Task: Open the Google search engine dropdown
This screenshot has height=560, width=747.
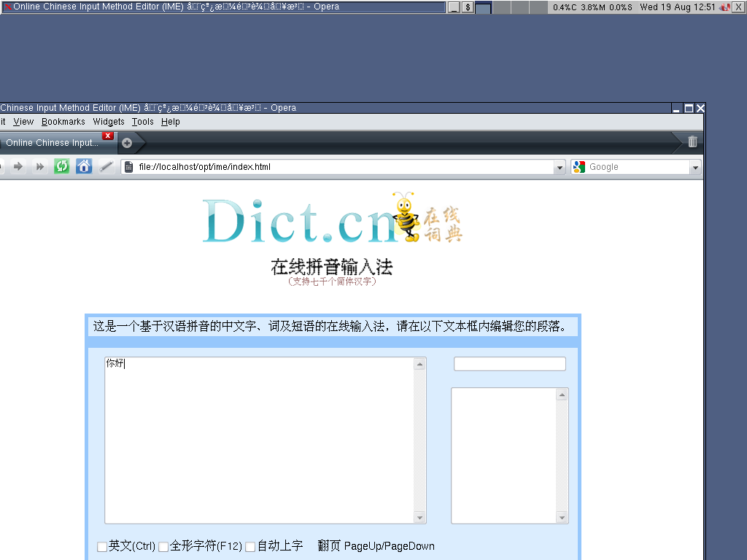Action: click(695, 167)
